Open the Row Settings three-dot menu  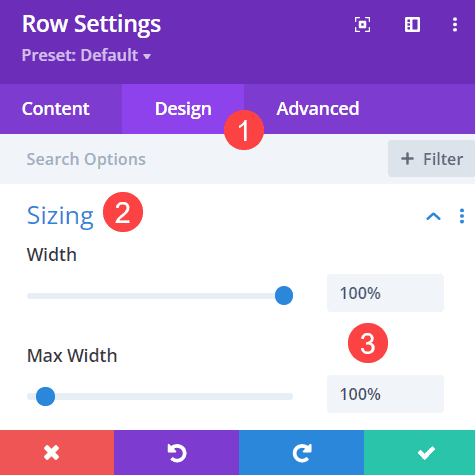click(455, 25)
